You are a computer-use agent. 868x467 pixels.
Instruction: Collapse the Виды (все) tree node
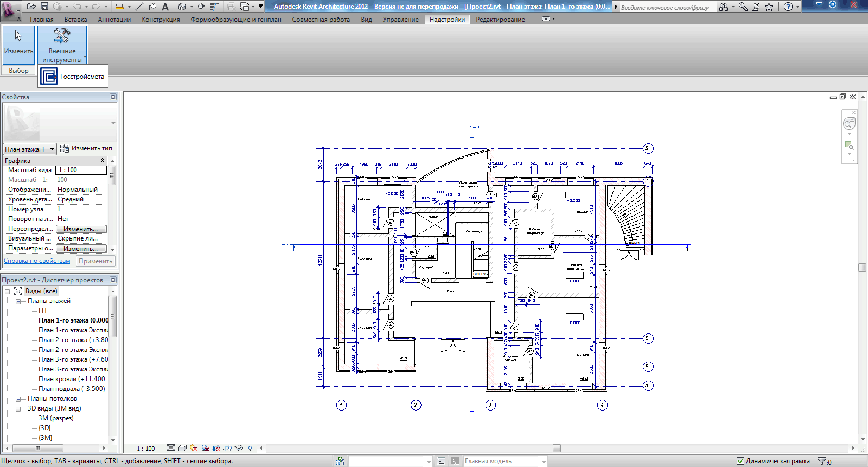[8, 292]
